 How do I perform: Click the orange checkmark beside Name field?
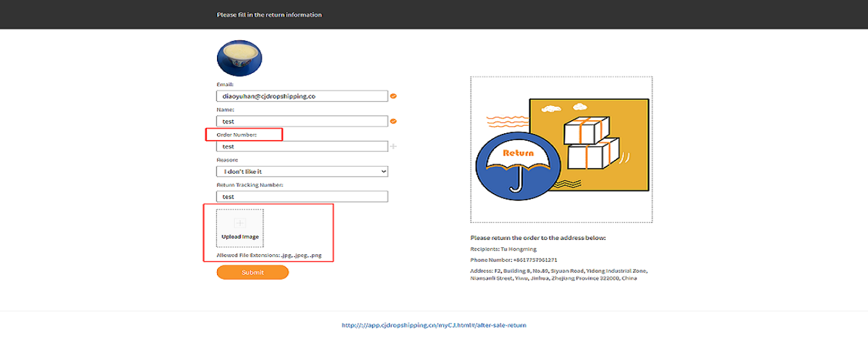coord(393,122)
